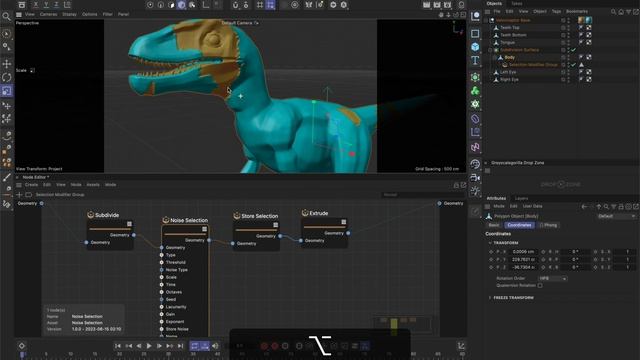Click the plus add-node icon in Node Editor
The image size is (640, 360).
tap(19, 195)
